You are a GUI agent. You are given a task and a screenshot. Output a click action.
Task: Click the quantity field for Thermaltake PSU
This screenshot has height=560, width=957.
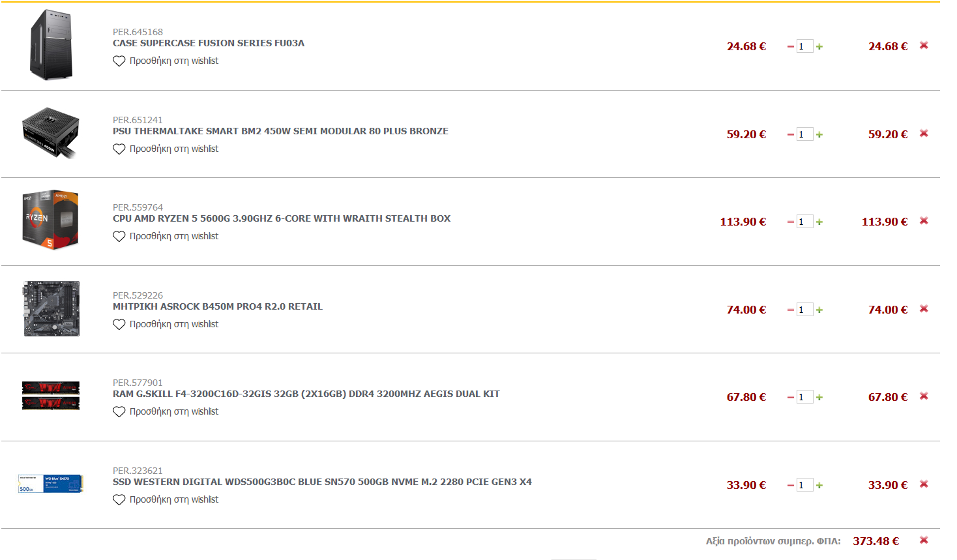point(805,134)
